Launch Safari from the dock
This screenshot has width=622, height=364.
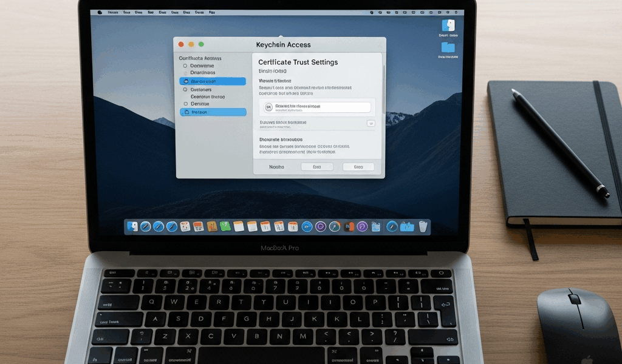[147, 227]
